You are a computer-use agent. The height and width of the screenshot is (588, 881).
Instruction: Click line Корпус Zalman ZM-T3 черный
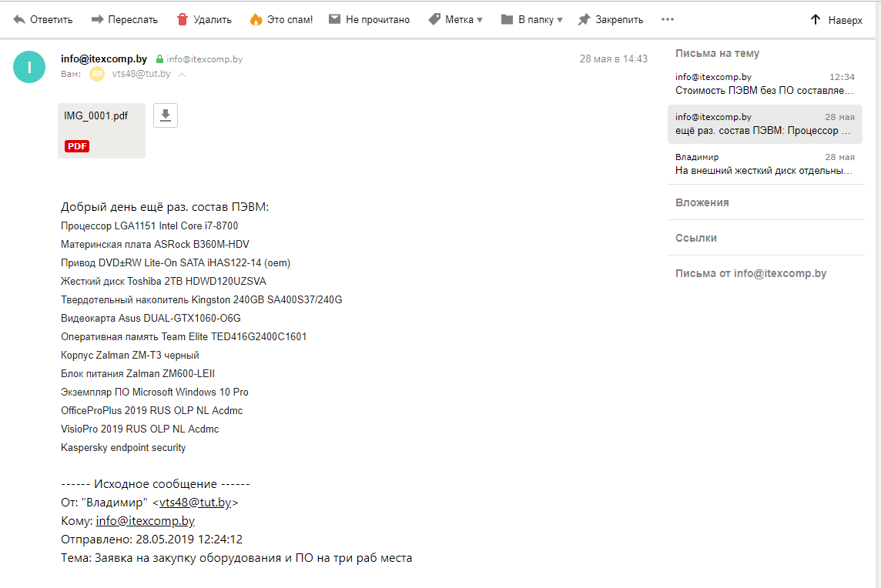(130, 356)
